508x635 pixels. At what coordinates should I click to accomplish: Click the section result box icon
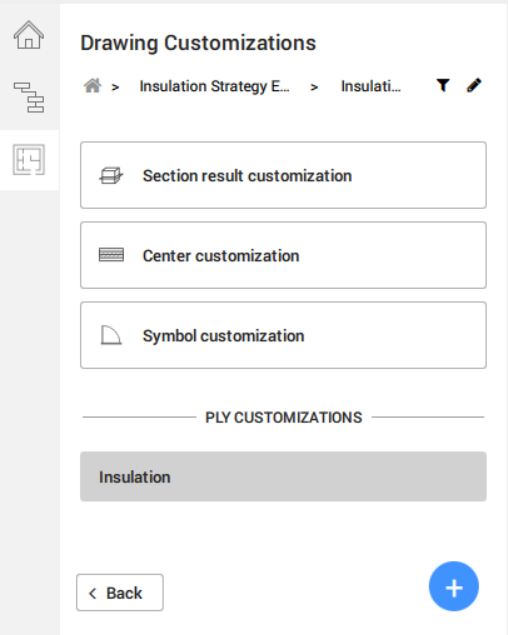tap(111, 176)
